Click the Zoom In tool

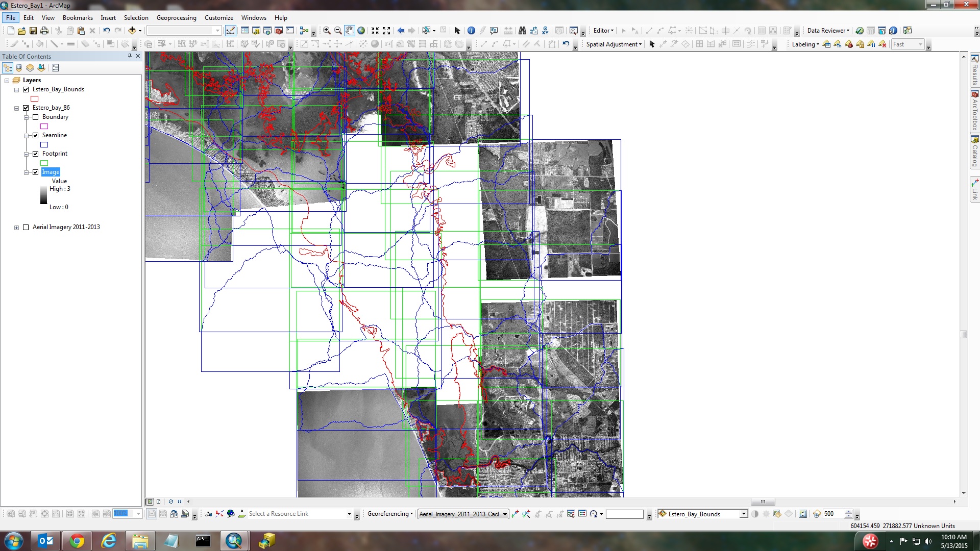pos(327,31)
